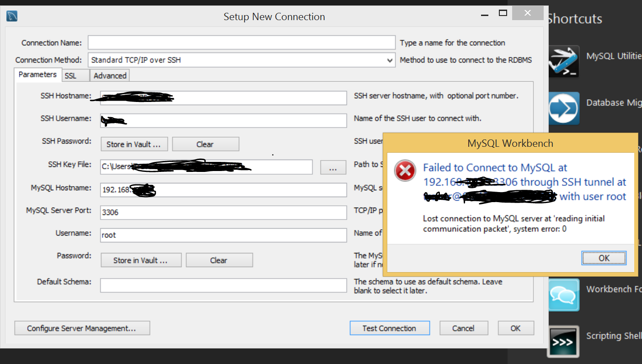642x364 pixels.
Task: Click the MySQL Server Port field
Action: 224,213
